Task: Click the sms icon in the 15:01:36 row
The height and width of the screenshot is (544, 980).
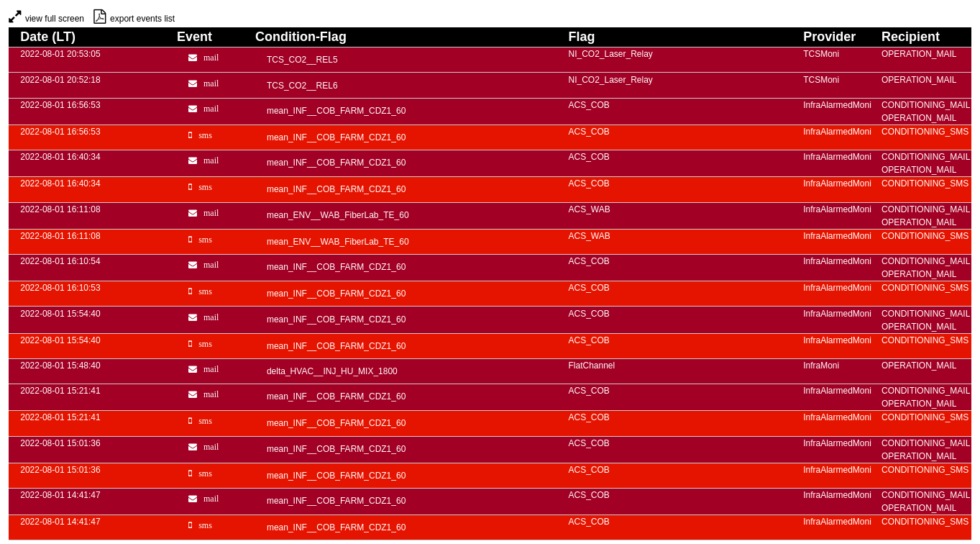Action: click(191, 473)
